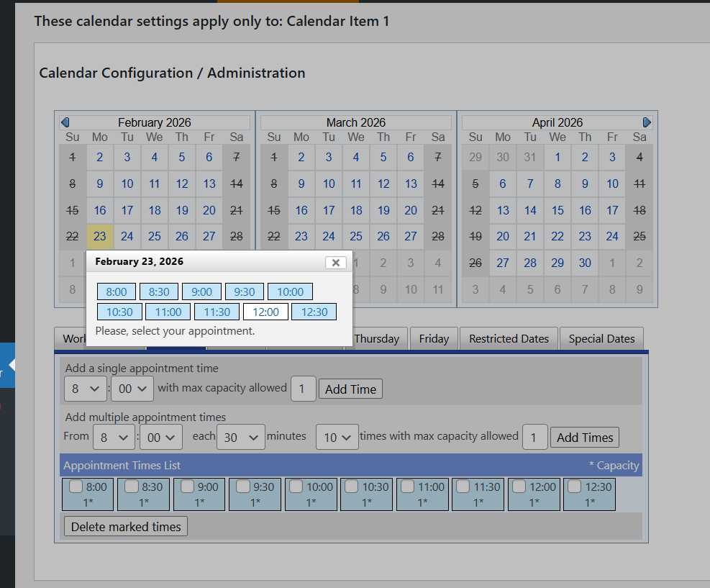Open the single appointment hour dropdown

pos(85,389)
